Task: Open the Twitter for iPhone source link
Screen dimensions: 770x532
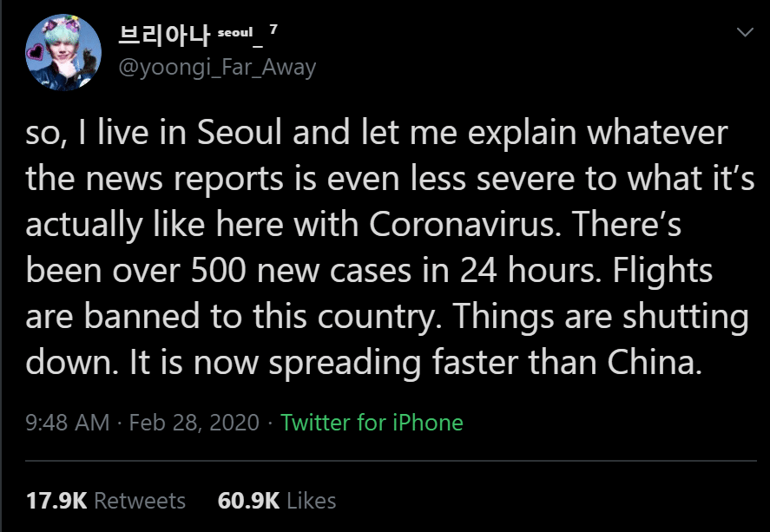Action: (372, 423)
